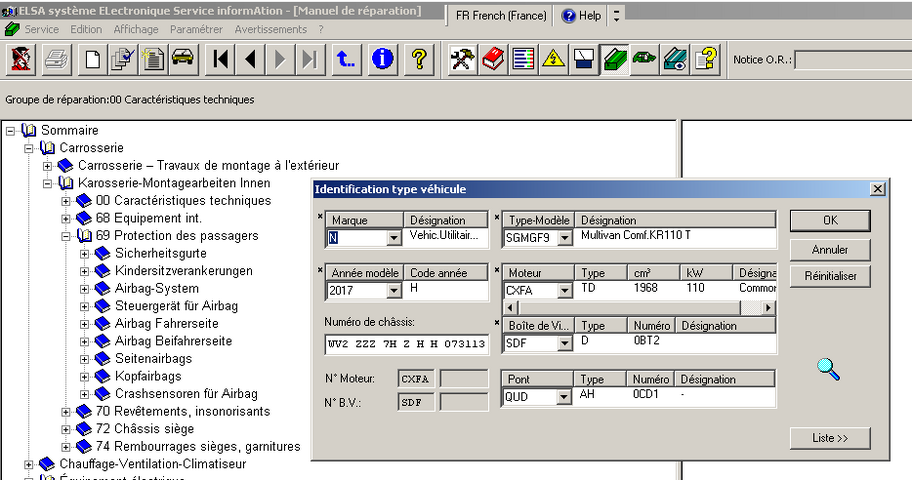Open the red book icon

(493, 59)
